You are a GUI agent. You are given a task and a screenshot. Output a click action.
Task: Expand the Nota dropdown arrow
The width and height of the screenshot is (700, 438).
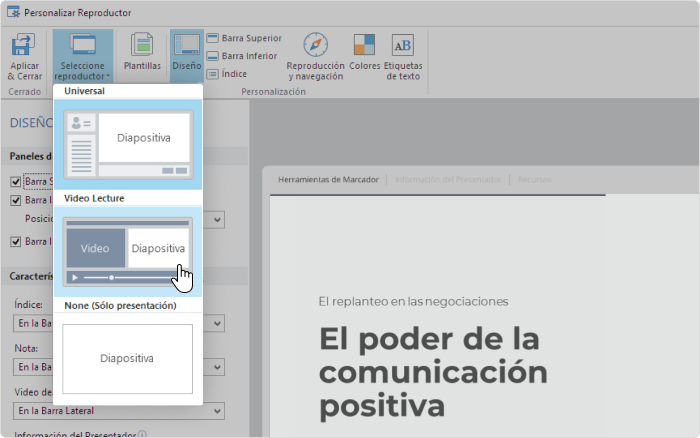217,367
